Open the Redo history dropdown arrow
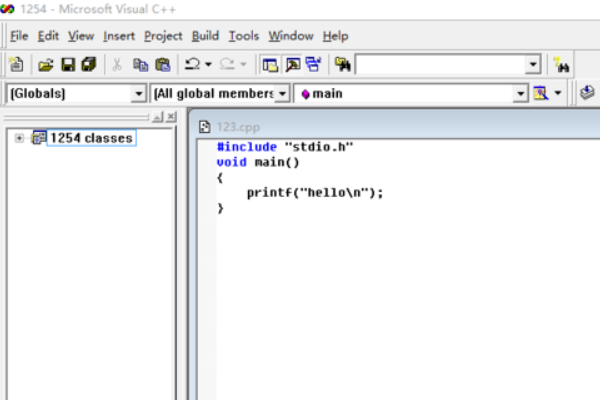 point(243,64)
